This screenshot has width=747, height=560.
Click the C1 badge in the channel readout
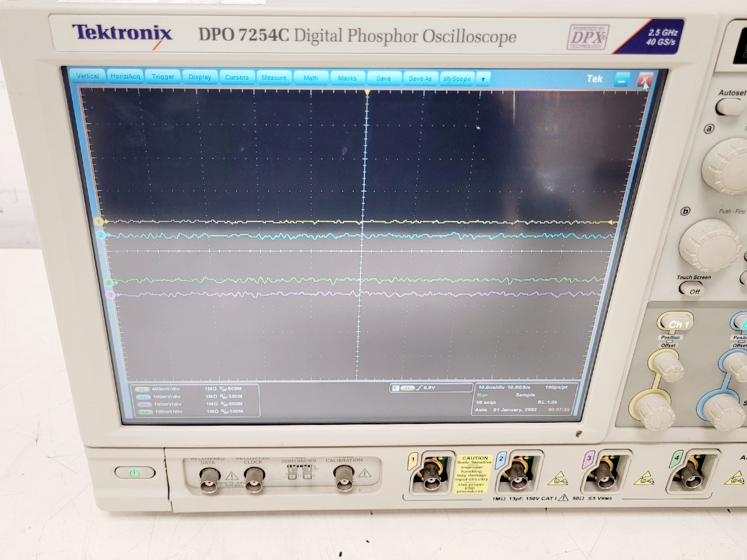click(142, 389)
